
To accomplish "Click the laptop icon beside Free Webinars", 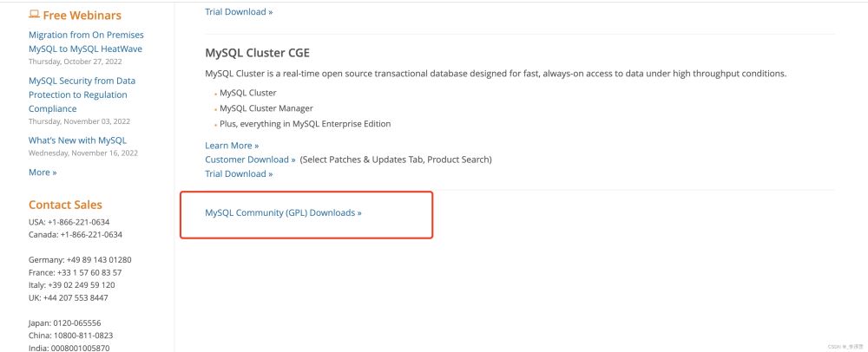I will tap(34, 15).
